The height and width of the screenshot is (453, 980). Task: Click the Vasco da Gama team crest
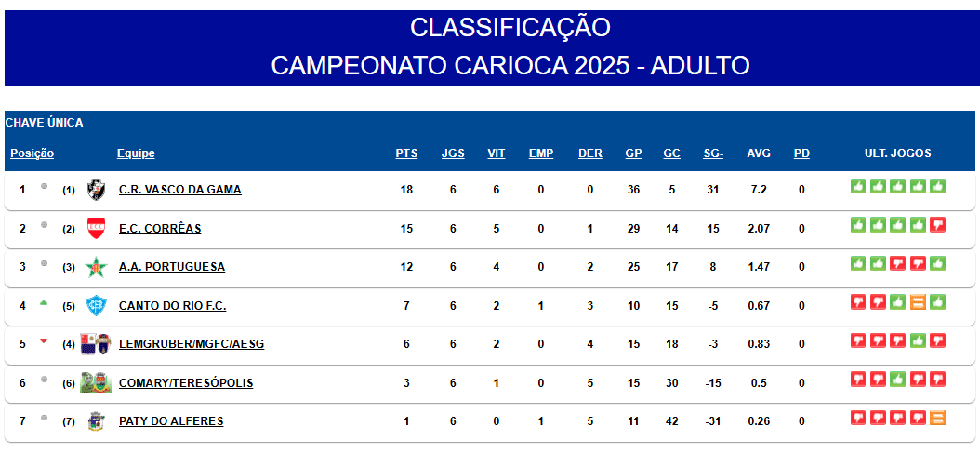[96, 190]
